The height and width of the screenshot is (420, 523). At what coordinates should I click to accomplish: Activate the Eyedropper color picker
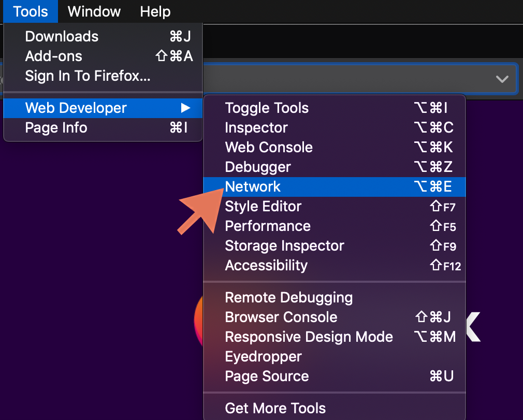pos(263,357)
